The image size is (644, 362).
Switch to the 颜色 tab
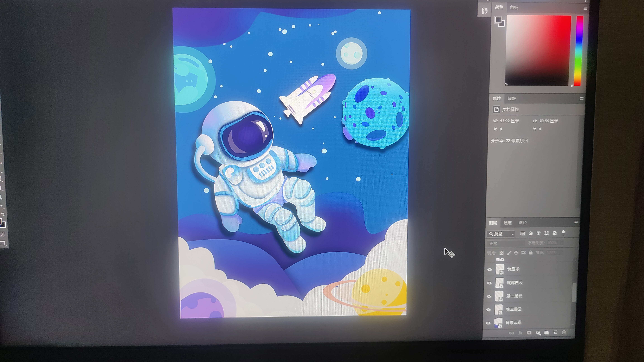[499, 7]
